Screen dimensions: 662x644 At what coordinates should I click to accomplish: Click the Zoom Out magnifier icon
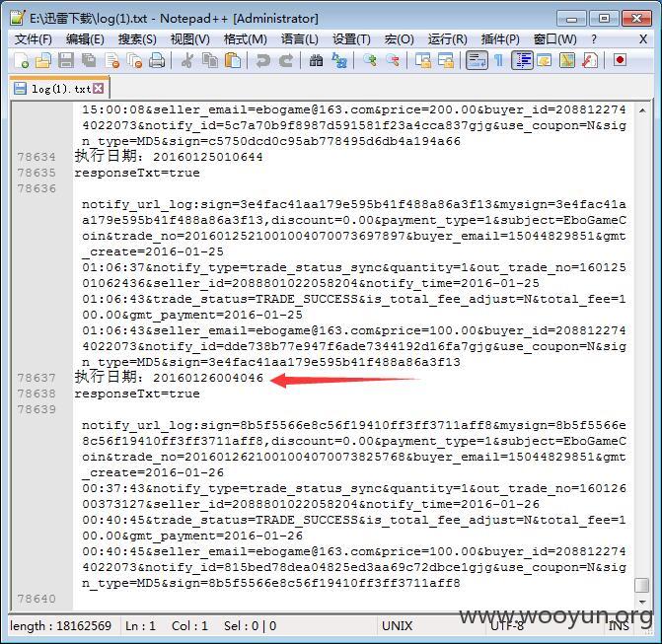393,61
